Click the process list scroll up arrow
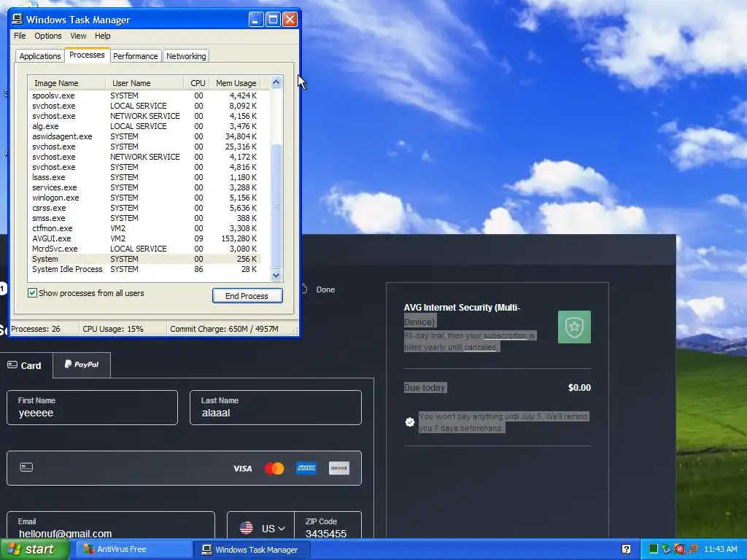Image resolution: width=747 pixels, height=560 pixels. (x=276, y=82)
